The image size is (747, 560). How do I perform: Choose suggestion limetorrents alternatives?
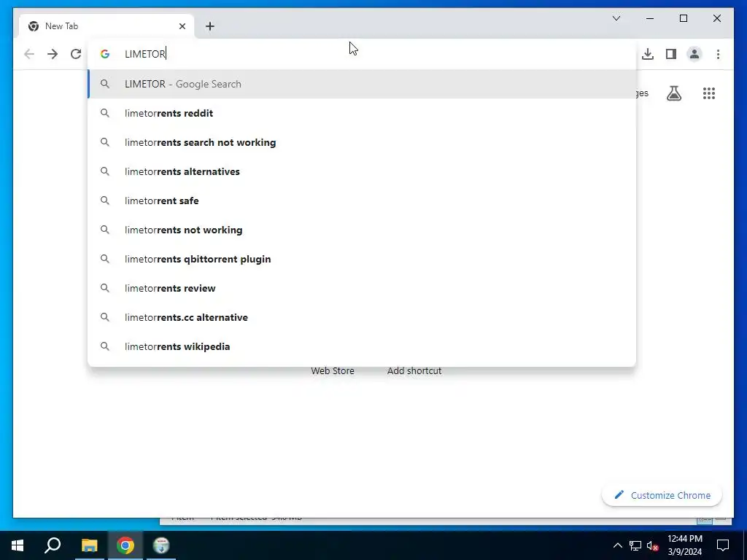pyautogui.click(x=362, y=171)
